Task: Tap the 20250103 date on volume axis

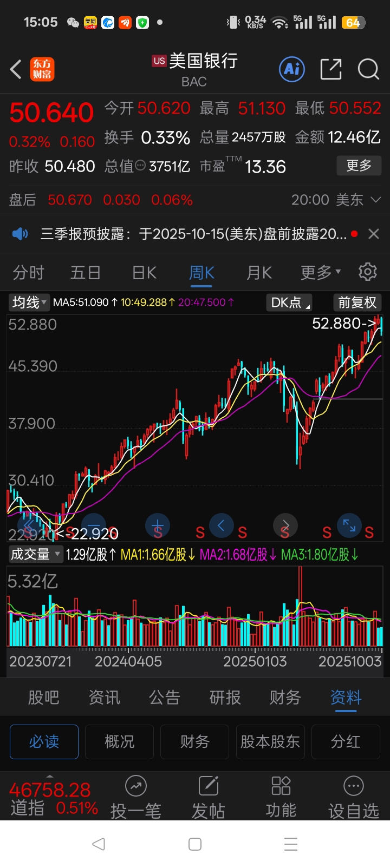Action: [x=255, y=661]
